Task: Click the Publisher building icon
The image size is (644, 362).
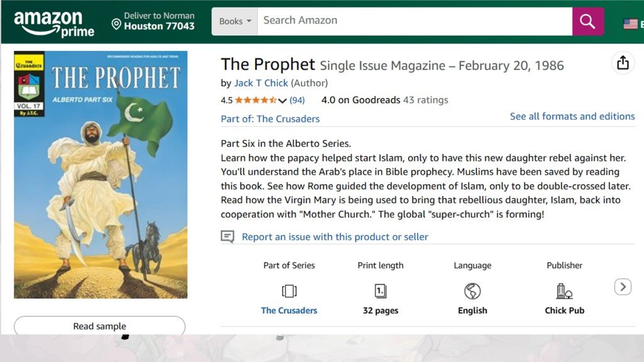Action: tap(564, 291)
